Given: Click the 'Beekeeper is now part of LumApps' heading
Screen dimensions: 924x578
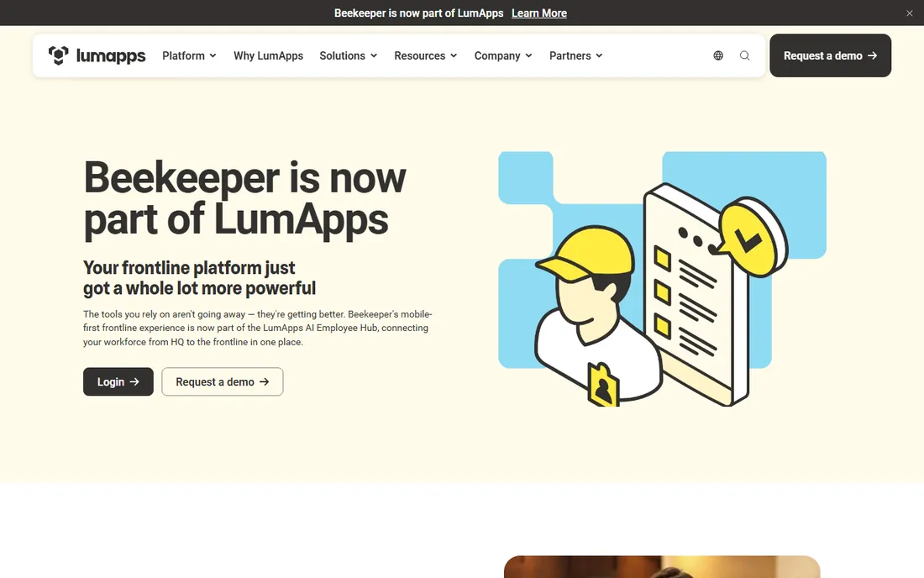Looking at the screenshot, I should pos(244,198).
